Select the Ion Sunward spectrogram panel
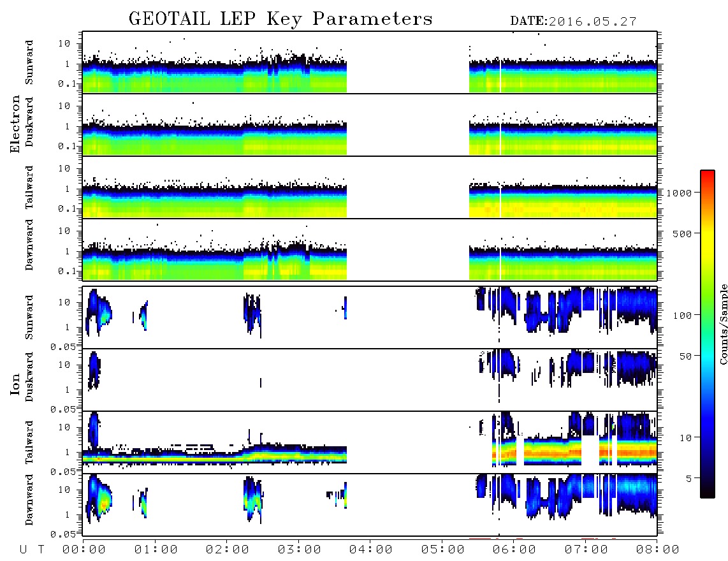 pos(370,317)
